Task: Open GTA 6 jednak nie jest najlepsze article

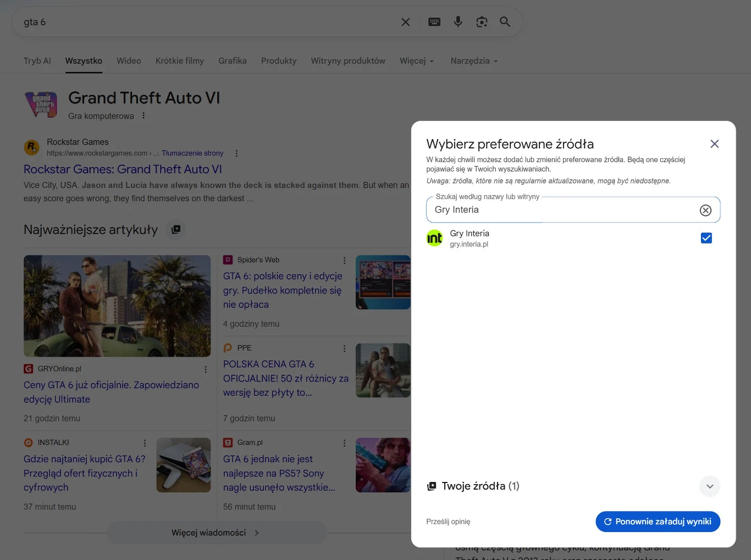Action: pos(279,473)
